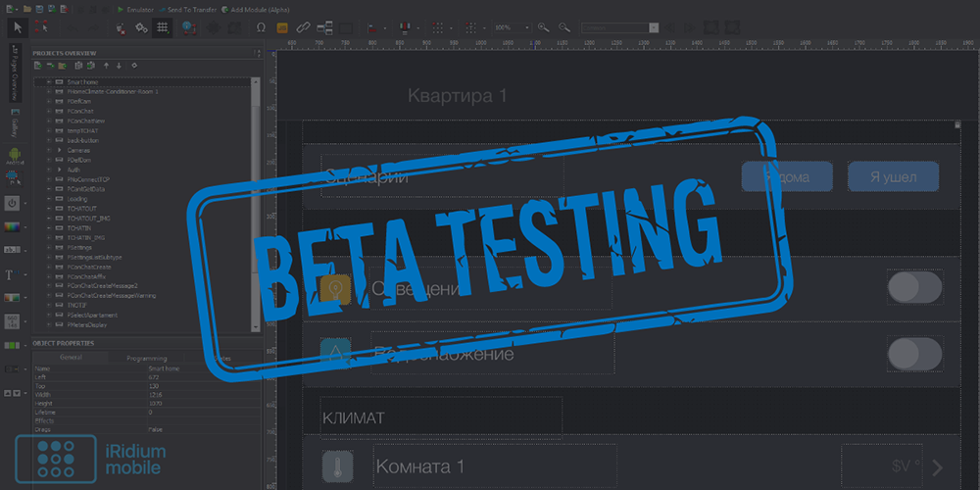Toggle the Водоснабжение switch on canvas
980x490 pixels.
(914, 353)
